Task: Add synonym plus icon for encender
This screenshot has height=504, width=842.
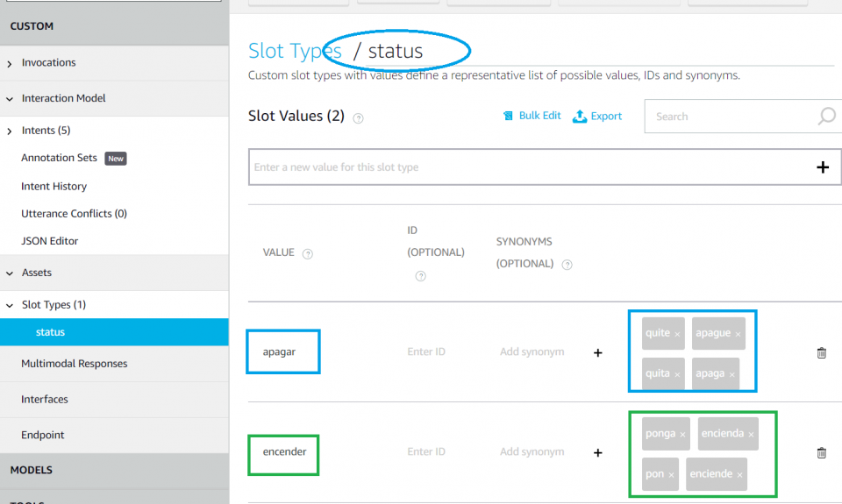Action: (598, 453)
